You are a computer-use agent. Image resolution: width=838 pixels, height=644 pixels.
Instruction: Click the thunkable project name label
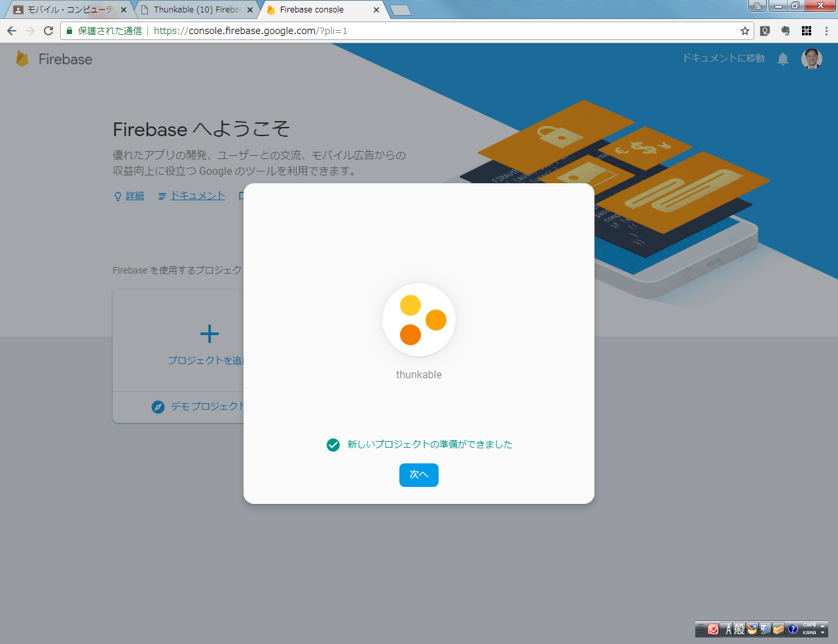[x=419, y=374]
